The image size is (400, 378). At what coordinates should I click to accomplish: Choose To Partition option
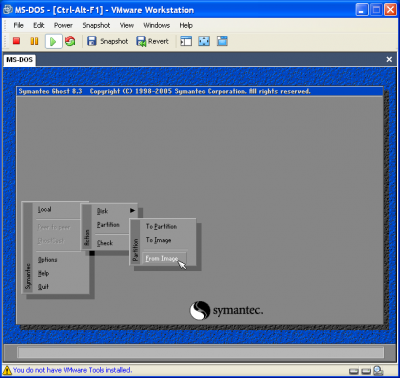[x=161, y=226]
